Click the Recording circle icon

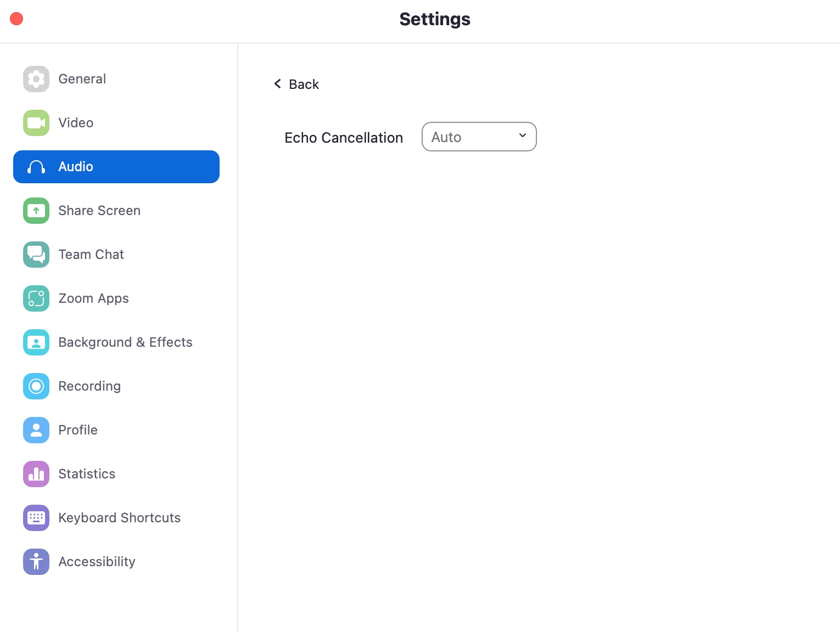36,386
